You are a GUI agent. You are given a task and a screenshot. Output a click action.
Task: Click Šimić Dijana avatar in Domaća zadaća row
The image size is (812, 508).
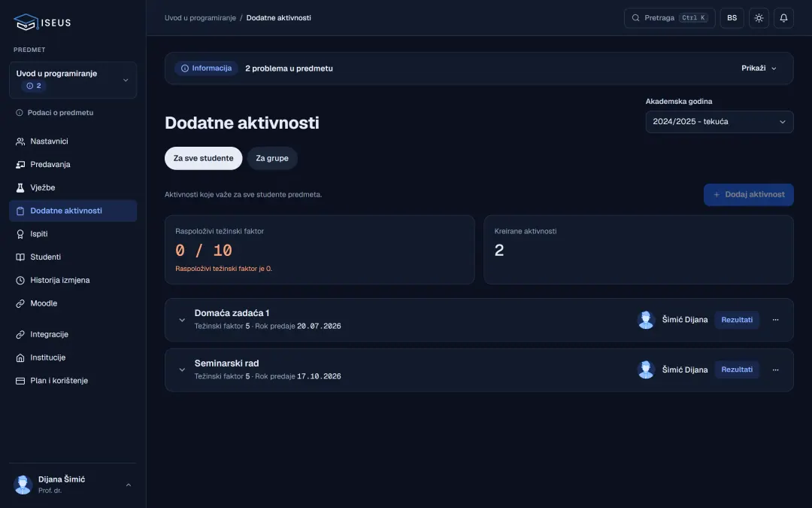tap(646, 320)
